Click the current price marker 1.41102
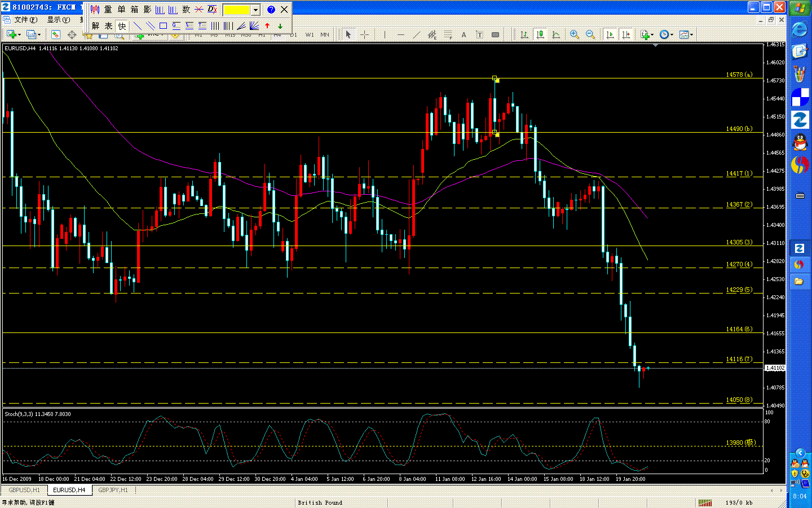 775,368
